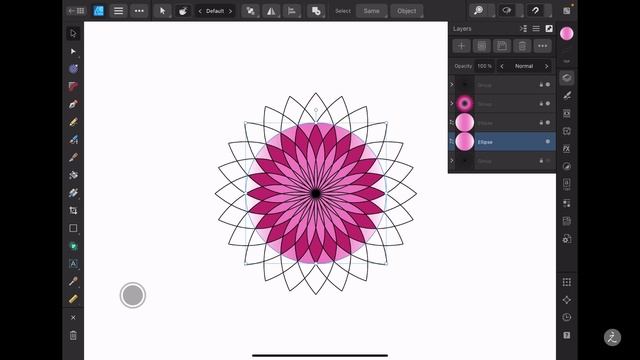Open the top toolbar three-dots menu
The width and height of the screenshot is (640, 360).
(x=139, y=11)
